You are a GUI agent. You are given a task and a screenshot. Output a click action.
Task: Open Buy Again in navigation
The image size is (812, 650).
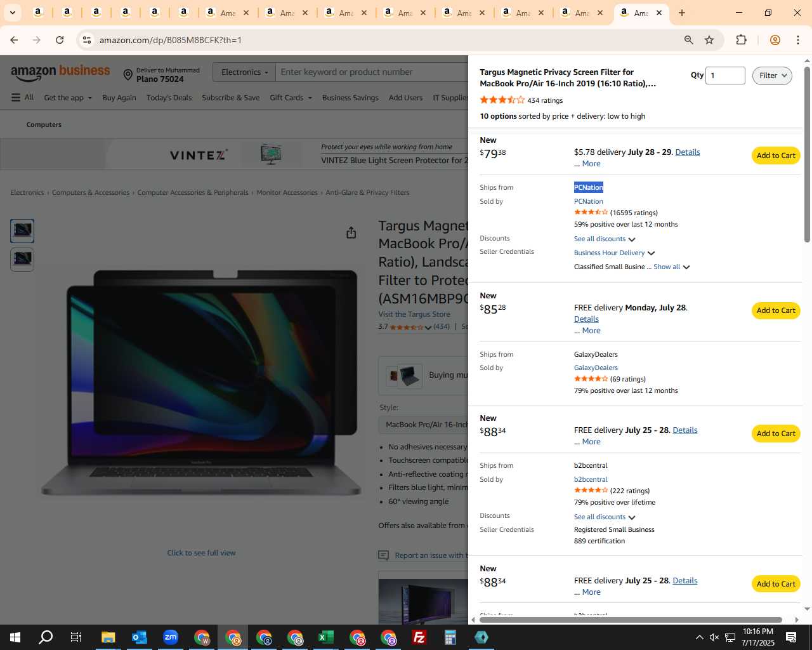pos(119,98)
